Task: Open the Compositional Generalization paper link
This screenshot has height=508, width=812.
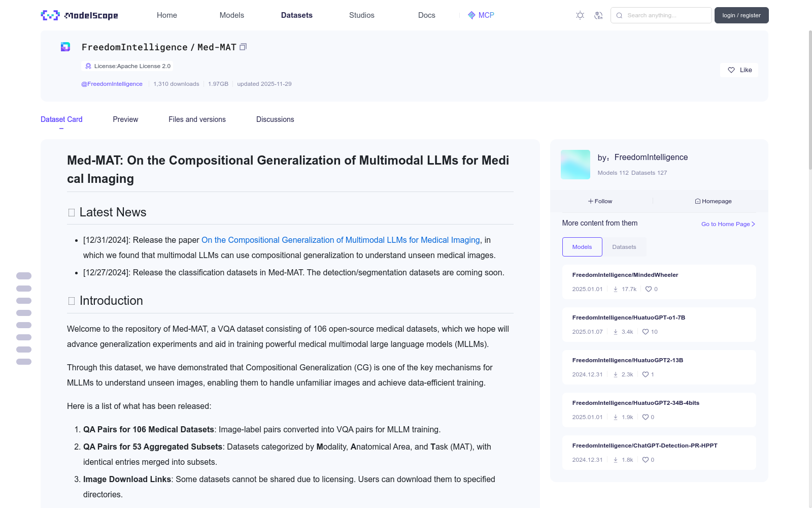Action: tap(341, 240)
